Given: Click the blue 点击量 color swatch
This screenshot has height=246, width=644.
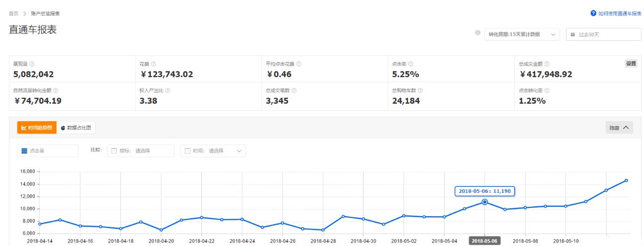Looking at the screenshot, I should coord(23,151).
